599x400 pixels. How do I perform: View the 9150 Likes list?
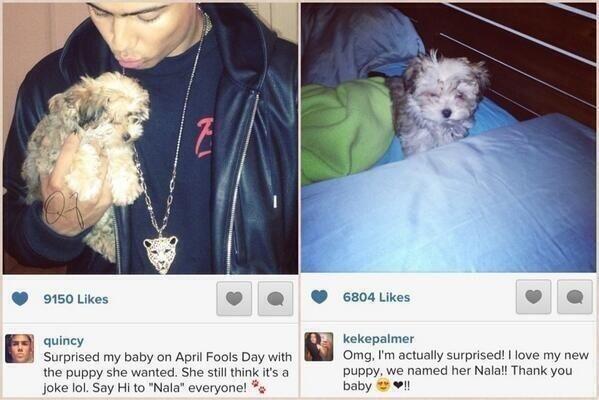[76, 299]
